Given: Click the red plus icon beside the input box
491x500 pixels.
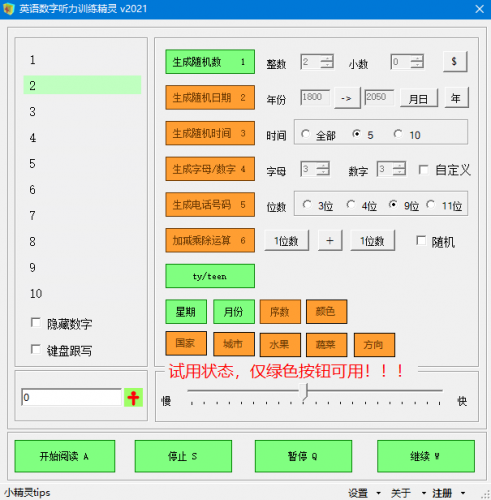Looking at the screenshot, I should point(133,397).
